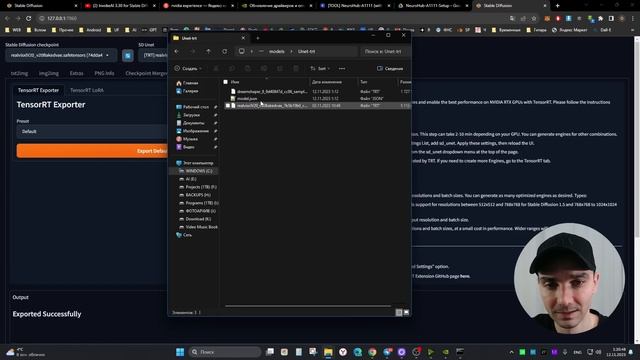This screenshot has height=360, width=640.
Task: Click horizontal scrollbar in Explorer file list
Action: pos(308,306)
